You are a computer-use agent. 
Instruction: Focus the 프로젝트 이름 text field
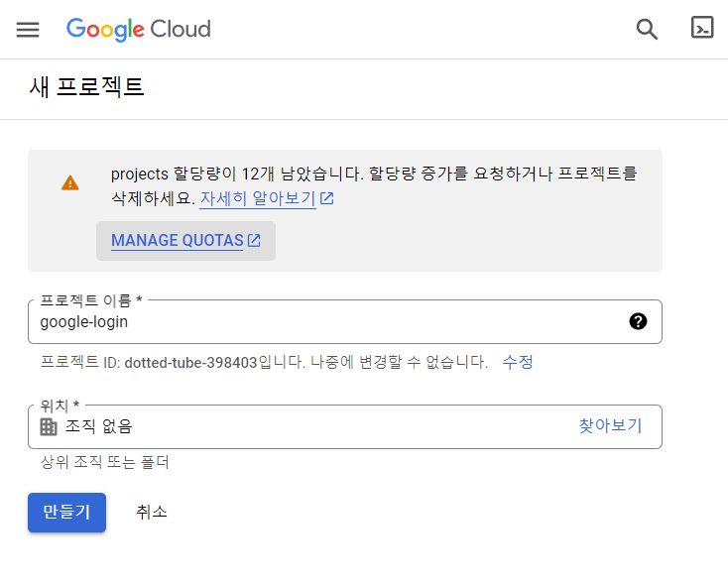coord(327,321)
